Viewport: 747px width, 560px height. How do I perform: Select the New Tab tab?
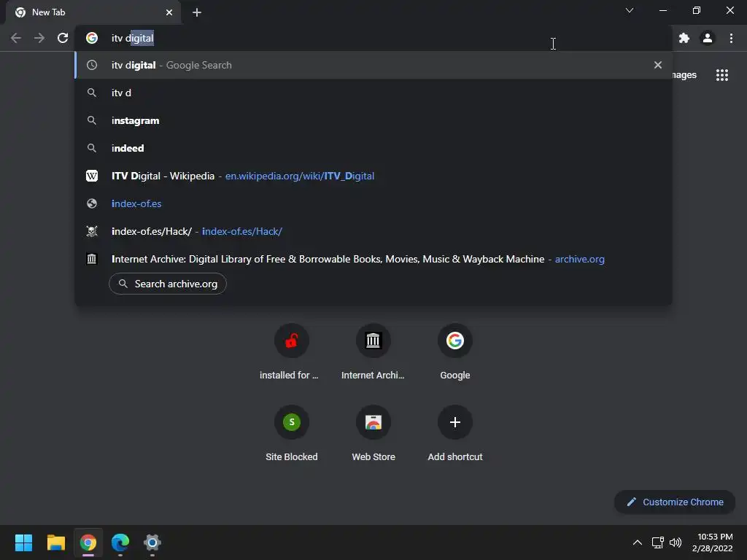point(94,12)
